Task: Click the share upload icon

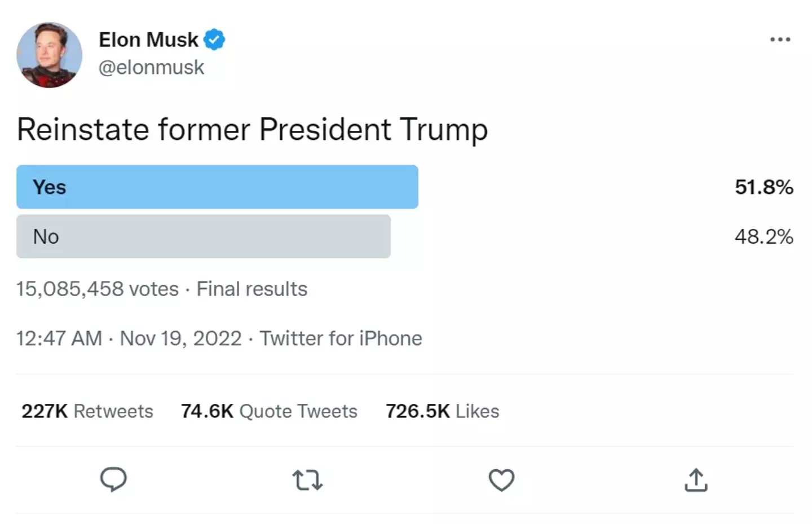Action: click(696, 481)
